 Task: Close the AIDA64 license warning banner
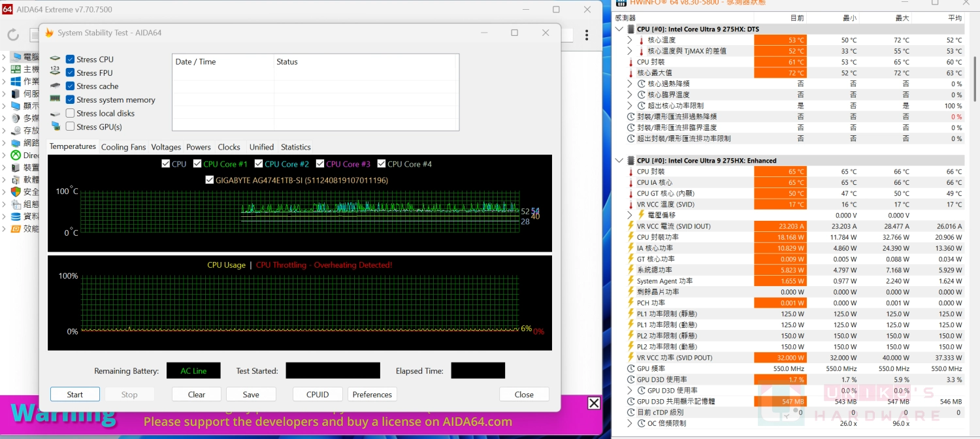(x=594, y=403)
